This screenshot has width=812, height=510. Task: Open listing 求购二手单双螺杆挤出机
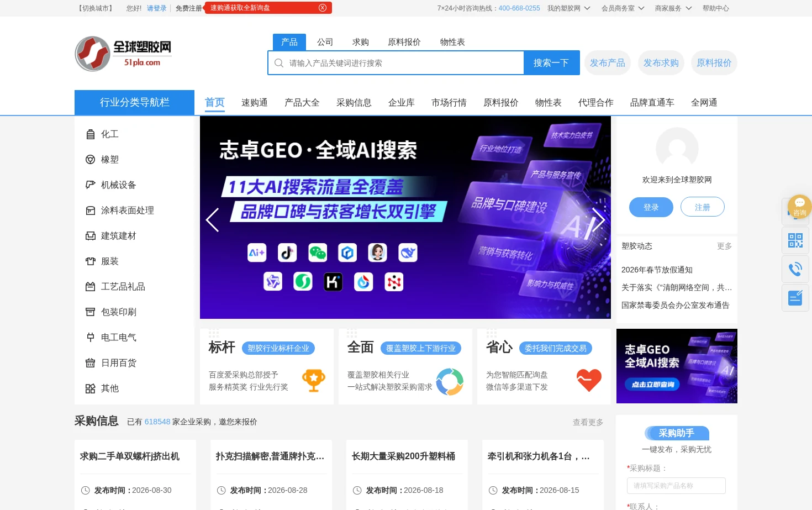click(130, 456)
